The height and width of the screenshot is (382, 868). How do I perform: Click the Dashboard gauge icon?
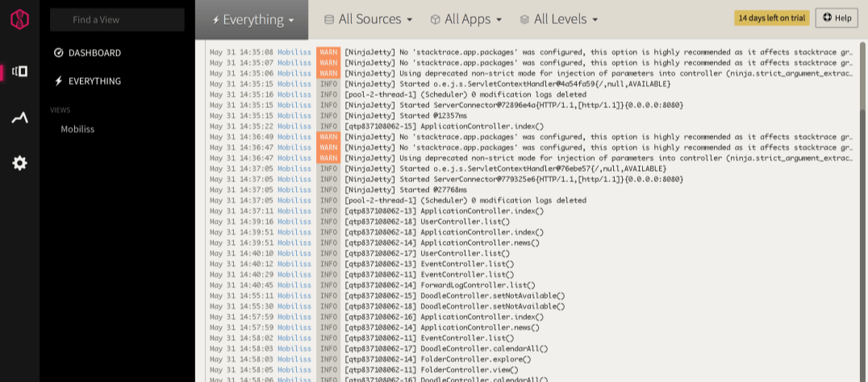point(59,53)
